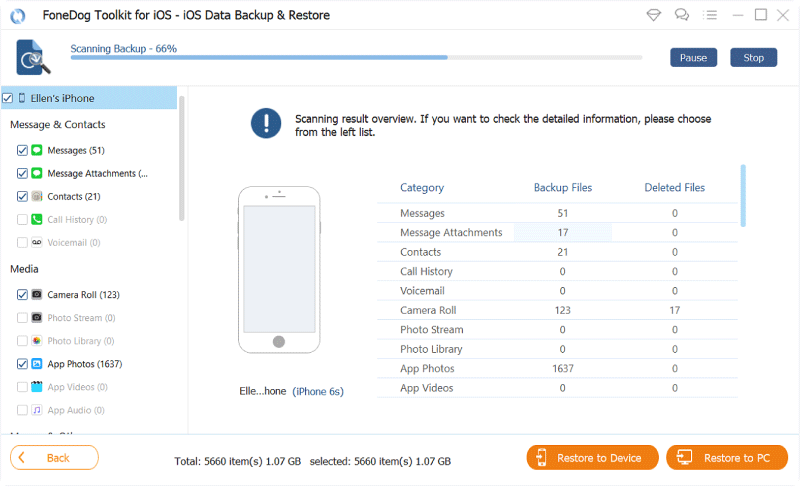The width and height of the screenshot is (800, 487).
Task: Check the App Videos (0) checkbox
Action: tap(22, 387)
